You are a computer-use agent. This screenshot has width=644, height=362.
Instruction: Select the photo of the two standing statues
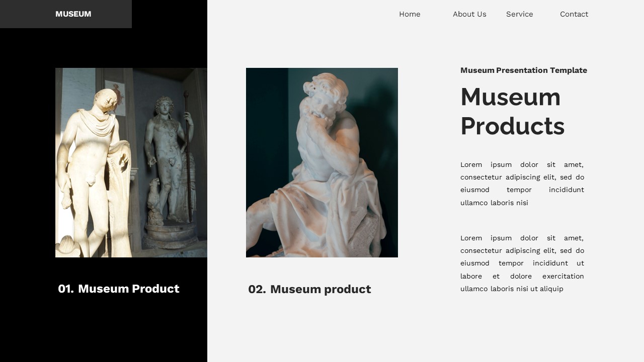pyautogui.click(x=131, y=162)
